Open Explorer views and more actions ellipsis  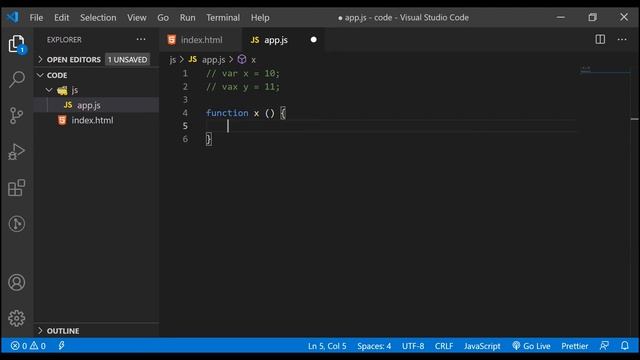[x=141, y=40]
